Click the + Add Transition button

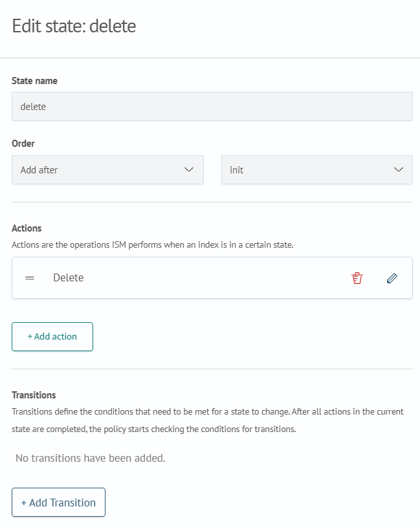tap(59, 502)
